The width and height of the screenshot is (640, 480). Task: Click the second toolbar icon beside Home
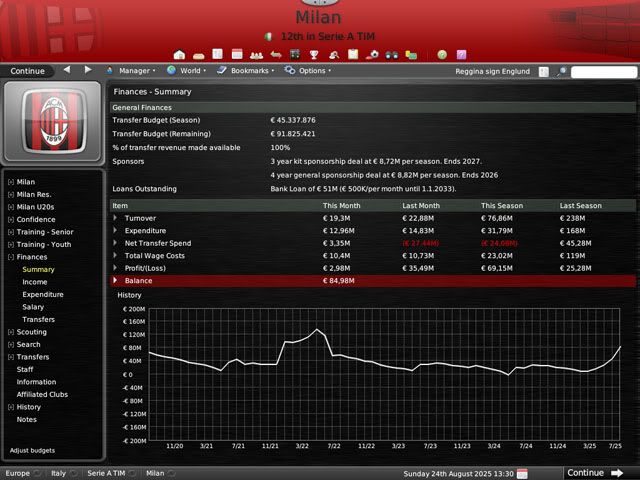pos(199,56)
